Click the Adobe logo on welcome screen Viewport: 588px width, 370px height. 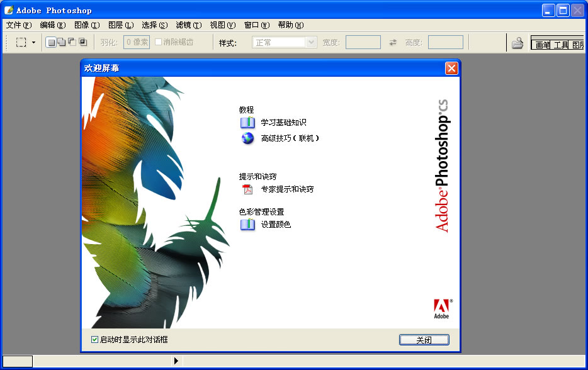pos(441,306)
